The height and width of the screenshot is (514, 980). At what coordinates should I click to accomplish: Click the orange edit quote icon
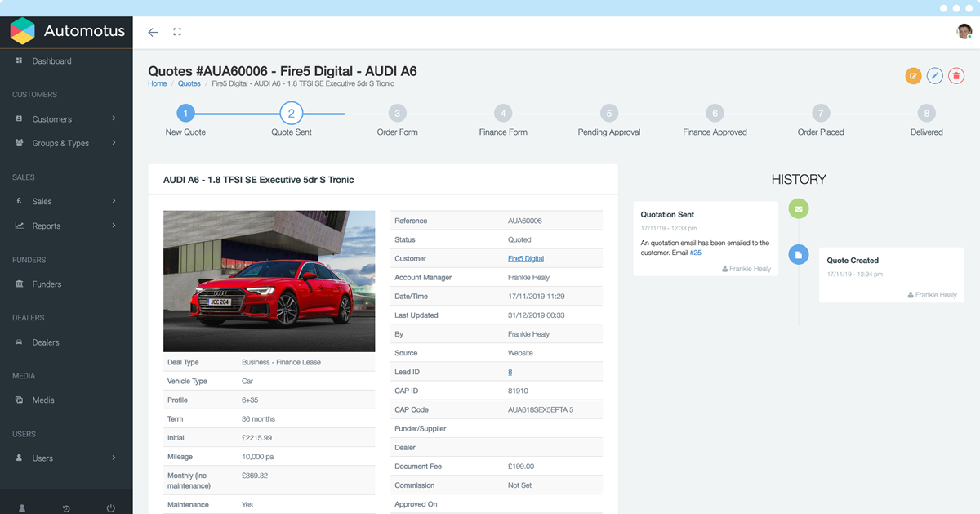(x=913, y=76)
